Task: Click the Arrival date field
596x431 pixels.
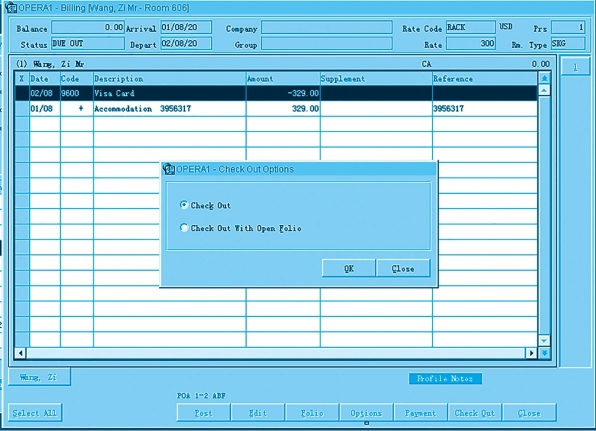Action: tap(186, 27)
